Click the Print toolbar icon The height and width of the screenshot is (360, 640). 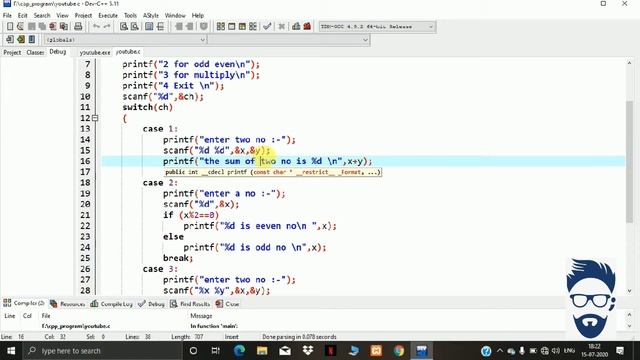tap(78, 27)
